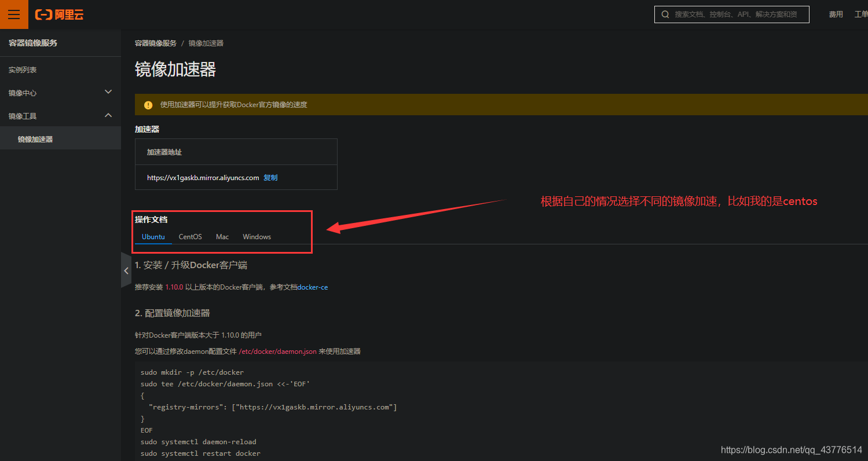Click the '1. 安装 / 升级Docker客户端' heading

(191, 265)
